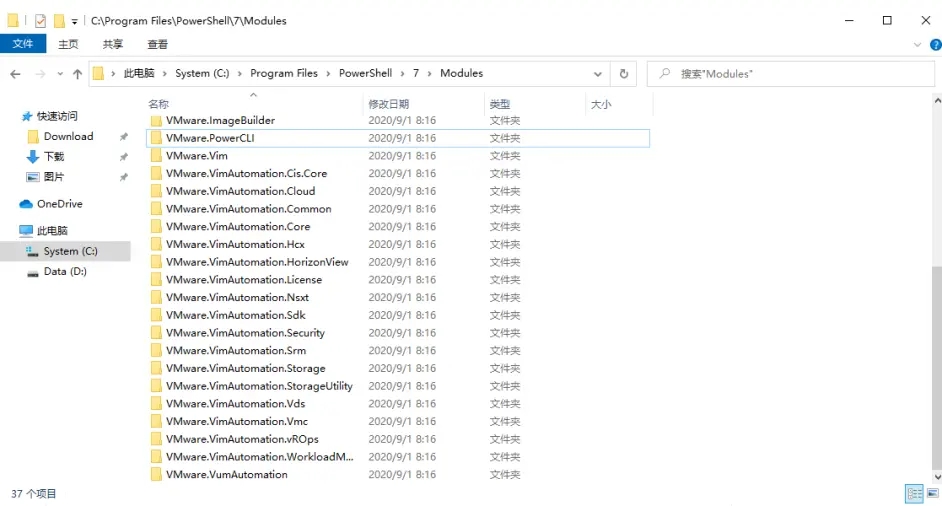Open the address bar history dropdown
Screen dimensions: 942x506
pyautogui.click(x=598, y=74)
